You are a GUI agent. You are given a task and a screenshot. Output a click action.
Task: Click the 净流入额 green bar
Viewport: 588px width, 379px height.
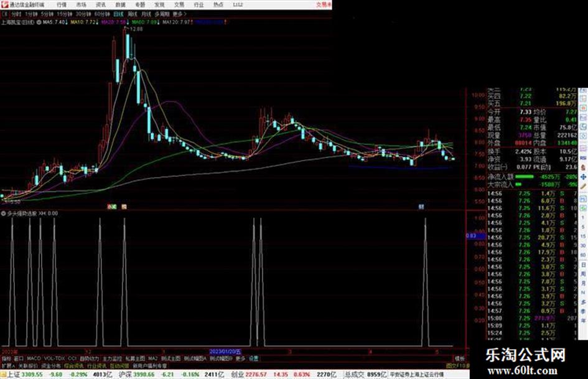coord(525,176)
